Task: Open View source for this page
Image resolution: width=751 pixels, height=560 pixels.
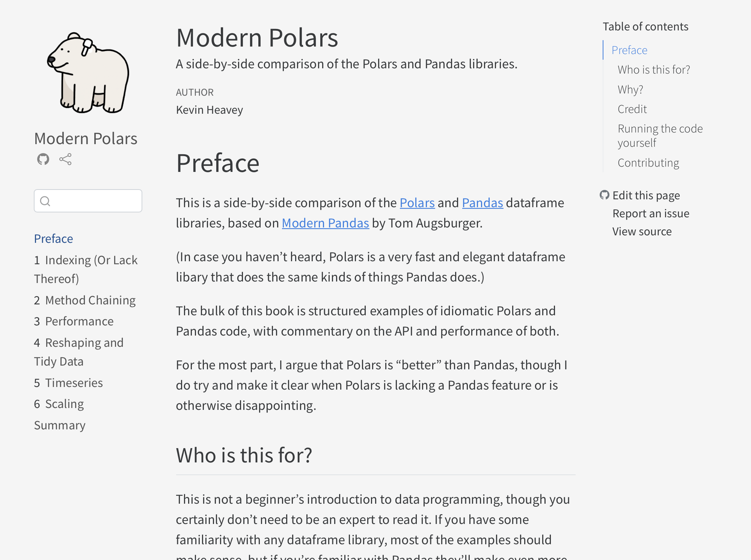Action: click(x=642, y=232)
